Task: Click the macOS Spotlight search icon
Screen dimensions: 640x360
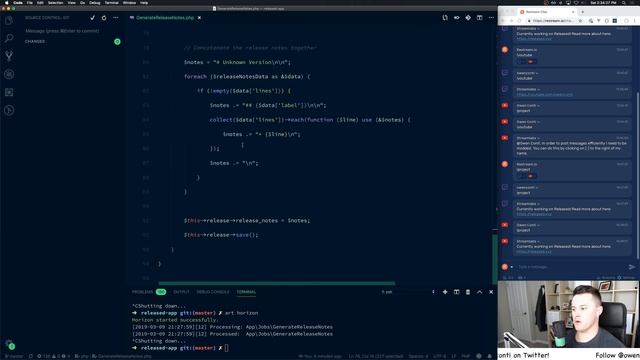Action: pos(624,2)
